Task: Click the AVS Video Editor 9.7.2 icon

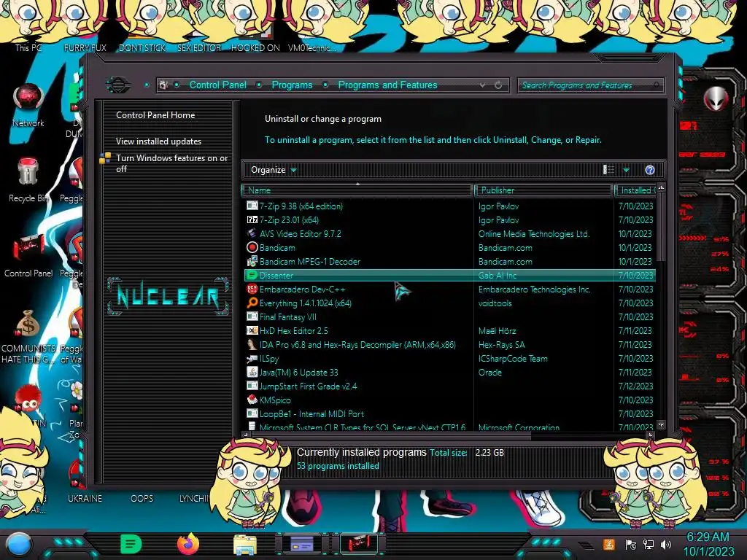Action: 252,233
